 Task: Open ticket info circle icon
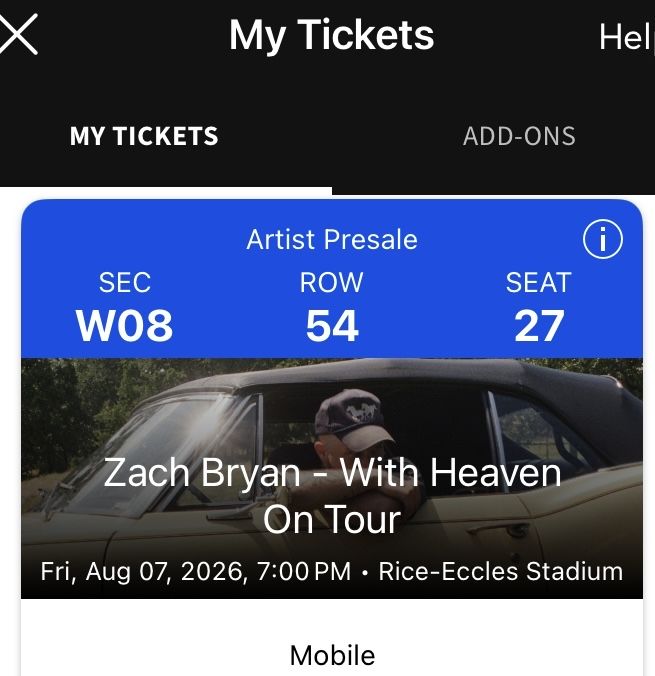[603, 240]
